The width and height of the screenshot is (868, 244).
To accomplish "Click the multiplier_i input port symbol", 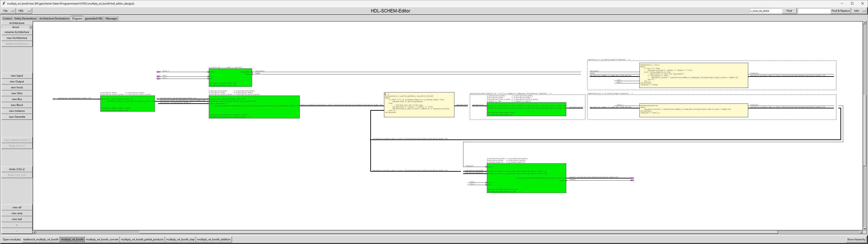I will coord(54,99).
